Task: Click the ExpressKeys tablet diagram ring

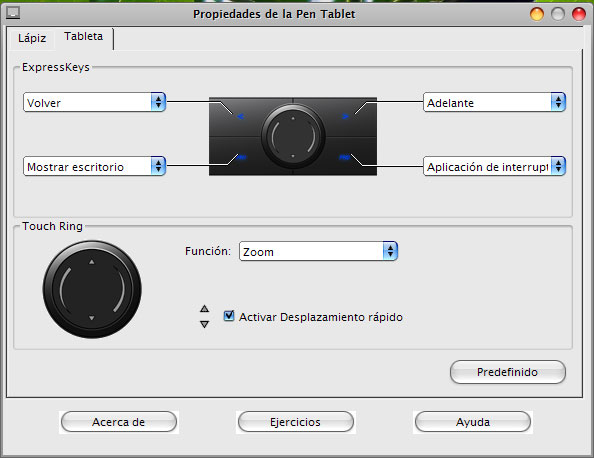Action: click(x=293, y=136)
